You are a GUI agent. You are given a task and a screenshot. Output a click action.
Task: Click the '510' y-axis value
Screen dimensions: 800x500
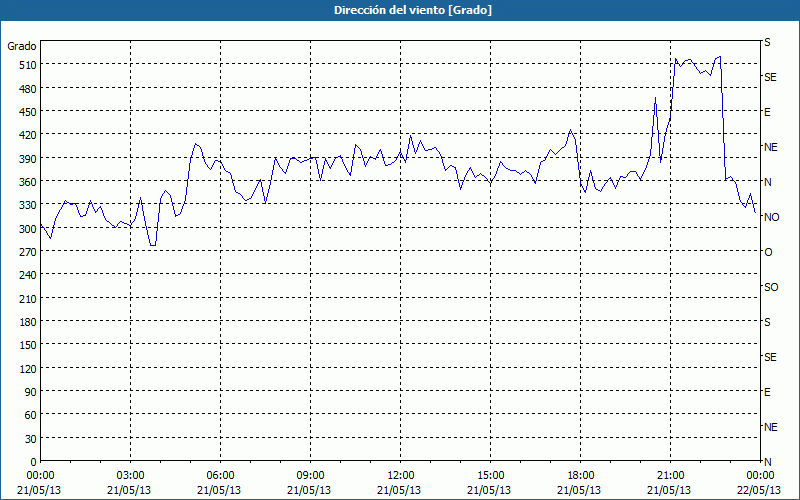tap(28, 65)
